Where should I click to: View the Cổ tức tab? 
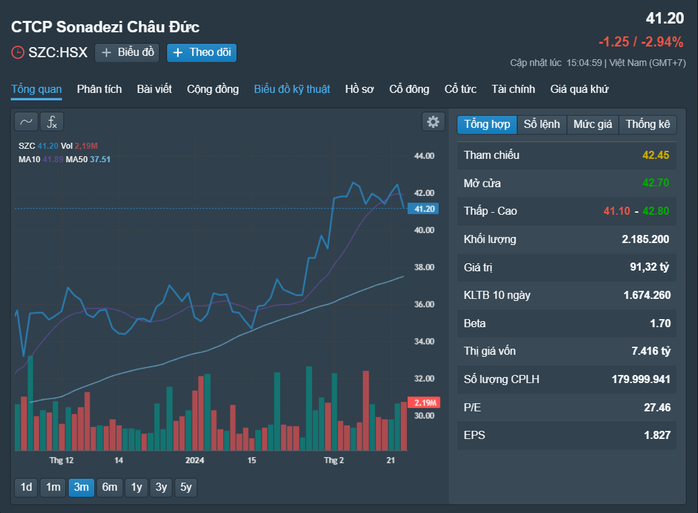click(x=460, y=90)
